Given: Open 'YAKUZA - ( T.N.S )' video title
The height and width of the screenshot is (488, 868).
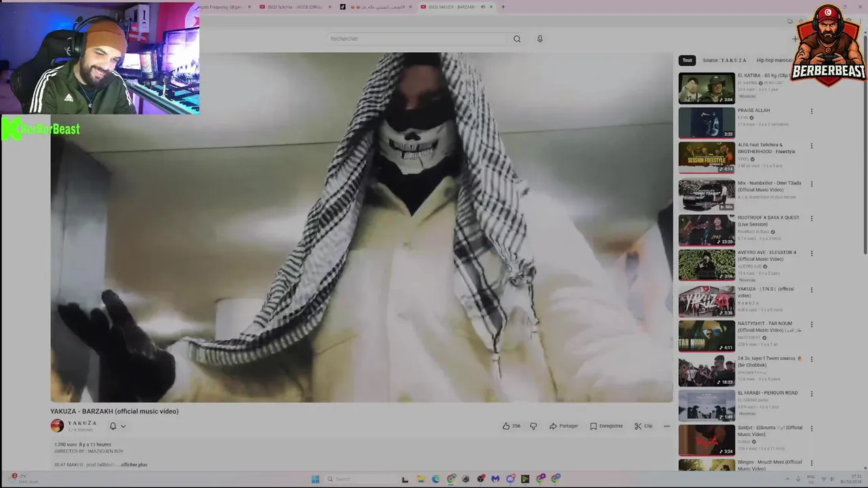Looking at the screenshot, I should coord(766,292).
